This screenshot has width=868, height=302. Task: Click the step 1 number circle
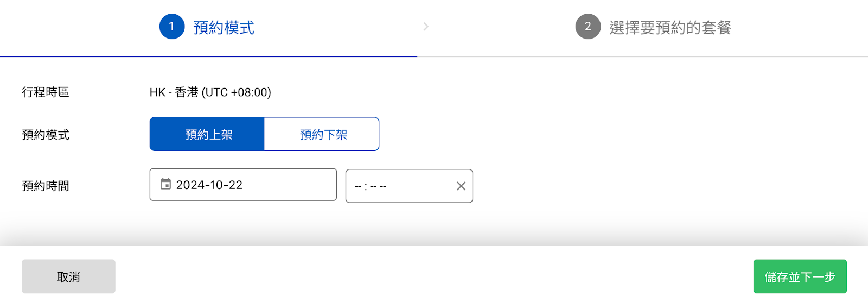(x=172, y=27)
